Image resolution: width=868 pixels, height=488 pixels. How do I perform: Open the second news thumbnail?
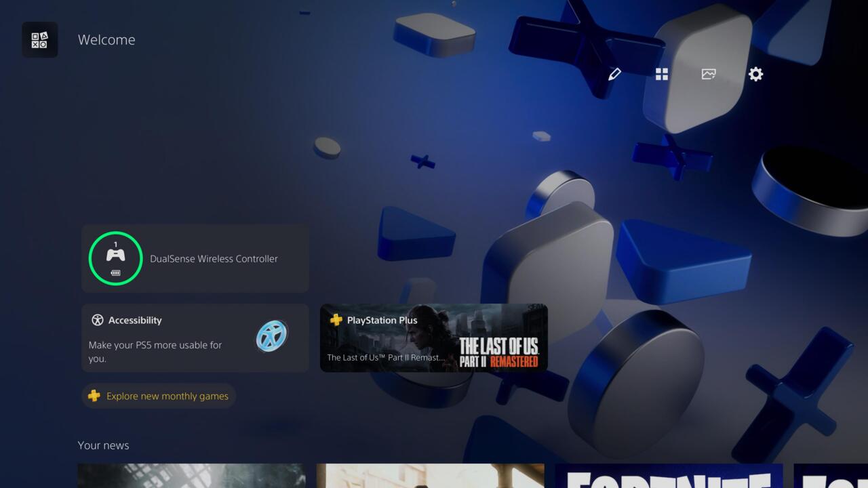coord(430,476)
